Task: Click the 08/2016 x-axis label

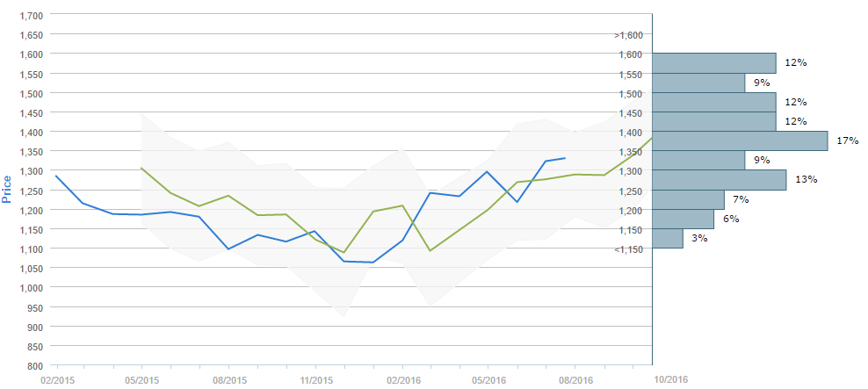Action: 575,379
